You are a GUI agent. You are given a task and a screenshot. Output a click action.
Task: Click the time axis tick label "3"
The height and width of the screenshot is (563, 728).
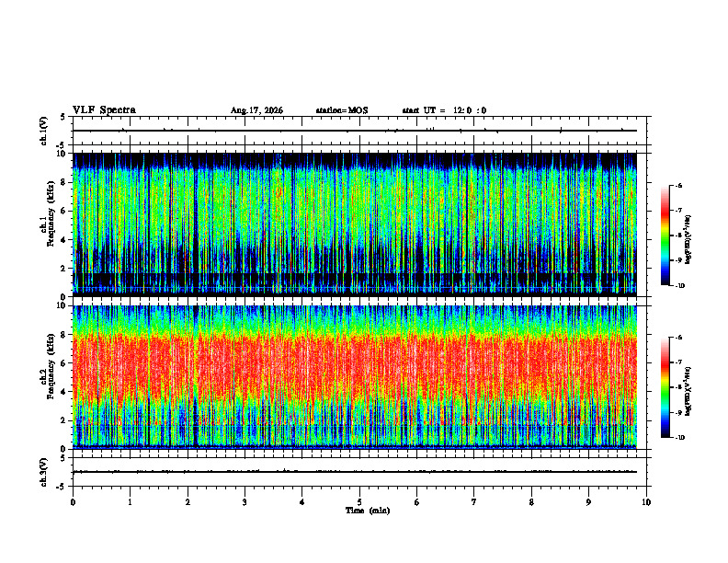coord(245,502)
